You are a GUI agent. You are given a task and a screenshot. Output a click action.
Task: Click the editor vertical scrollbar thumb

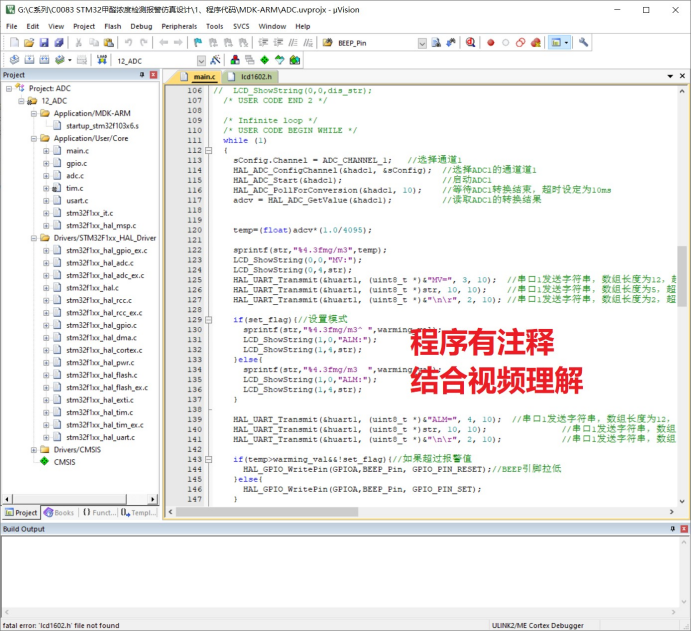click(682, 276)
